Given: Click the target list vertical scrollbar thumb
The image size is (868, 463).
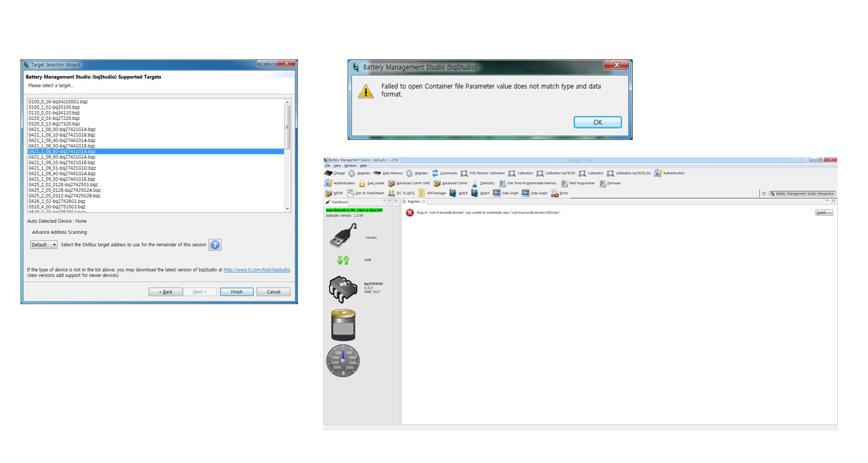Looking at the screenshot, I should pyautogui.click(x=288, y=127).
